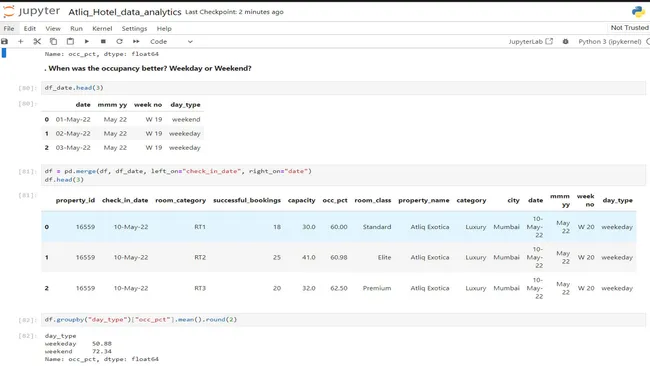Click the debugger bug icon

click(x=565, y=41)
